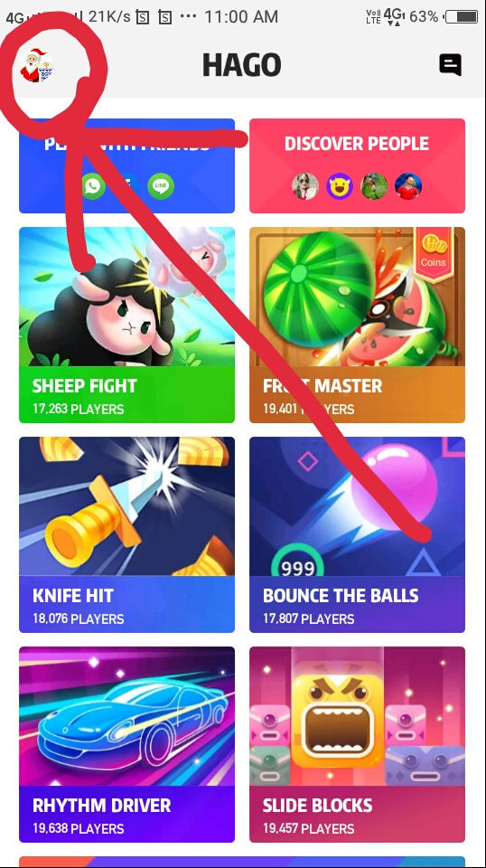This screenshot has width=486, height=868.
Task: Start the Knife Hit game
Action: click(127, 534)
